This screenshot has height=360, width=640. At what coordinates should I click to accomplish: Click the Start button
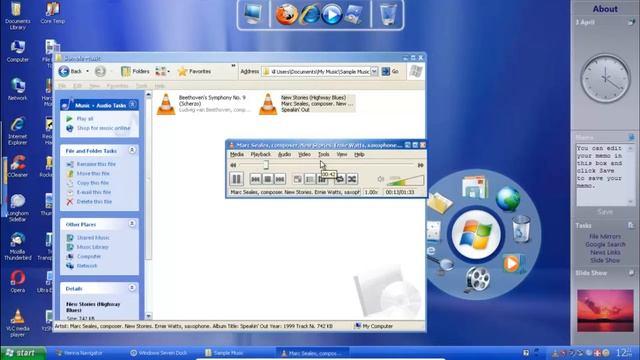tap(22, 353)
